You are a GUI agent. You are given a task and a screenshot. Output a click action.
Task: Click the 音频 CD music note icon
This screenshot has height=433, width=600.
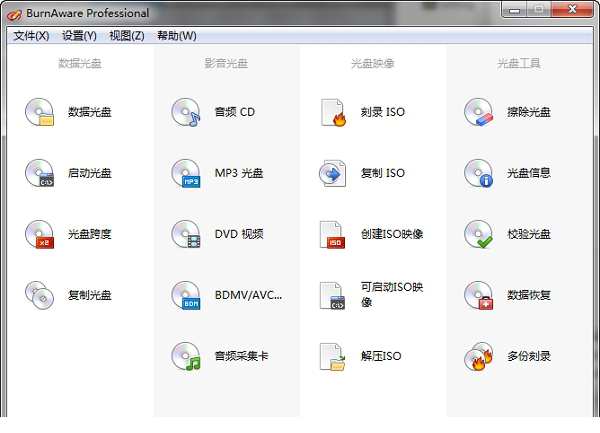tap(186, 112)
